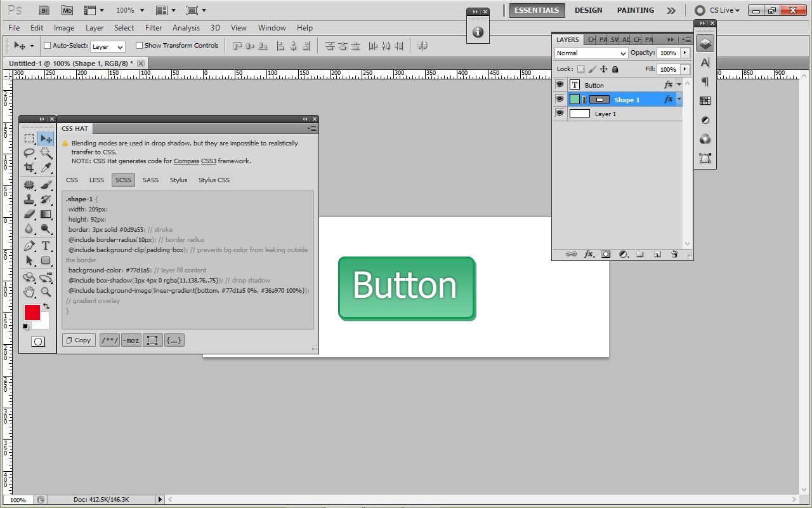Open the Character panel from the dock
This screenshot has height=508, width=812.
[705, 63]
